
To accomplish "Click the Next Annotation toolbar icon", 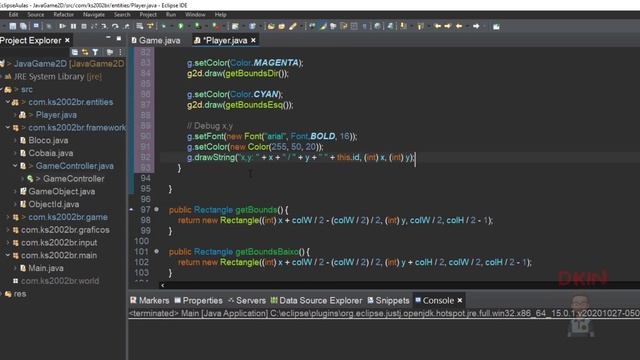I will 403,26.
